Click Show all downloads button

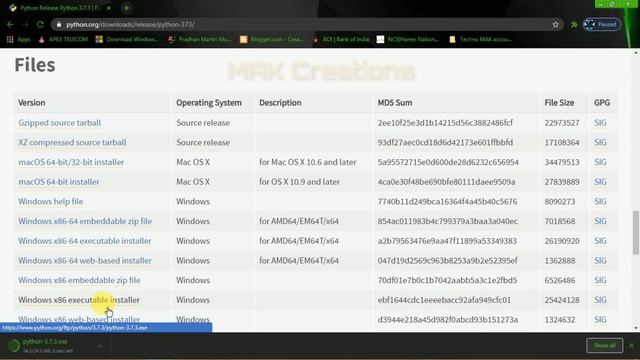(604, 346)
